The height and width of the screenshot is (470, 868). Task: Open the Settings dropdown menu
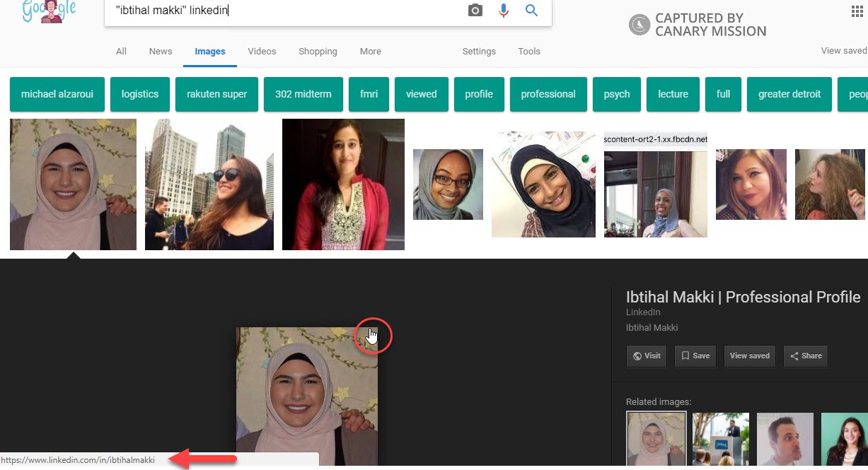point(479,51)
